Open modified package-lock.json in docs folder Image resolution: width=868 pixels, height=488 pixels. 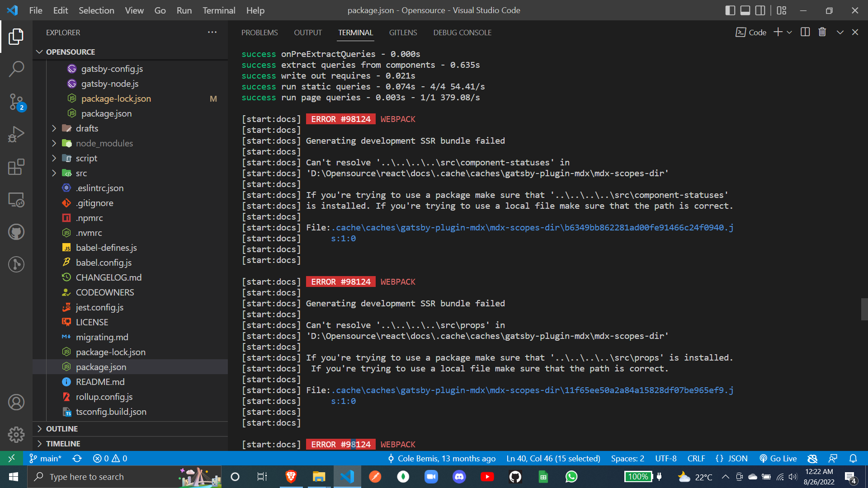116,99
